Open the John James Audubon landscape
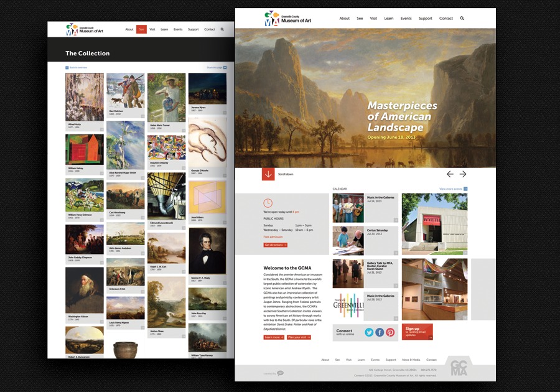Image resolution: width=560 pixels, height=392 pixels. coord(125,234)
